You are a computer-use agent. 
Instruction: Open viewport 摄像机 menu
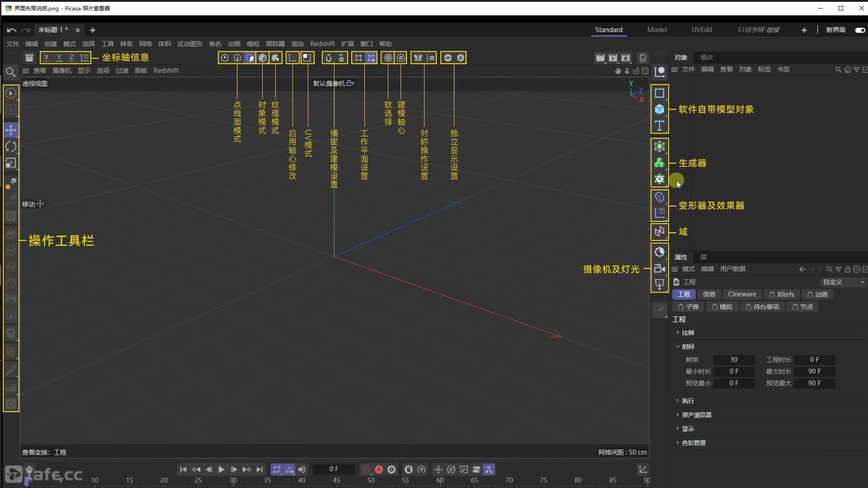click(x=62, y=70)
